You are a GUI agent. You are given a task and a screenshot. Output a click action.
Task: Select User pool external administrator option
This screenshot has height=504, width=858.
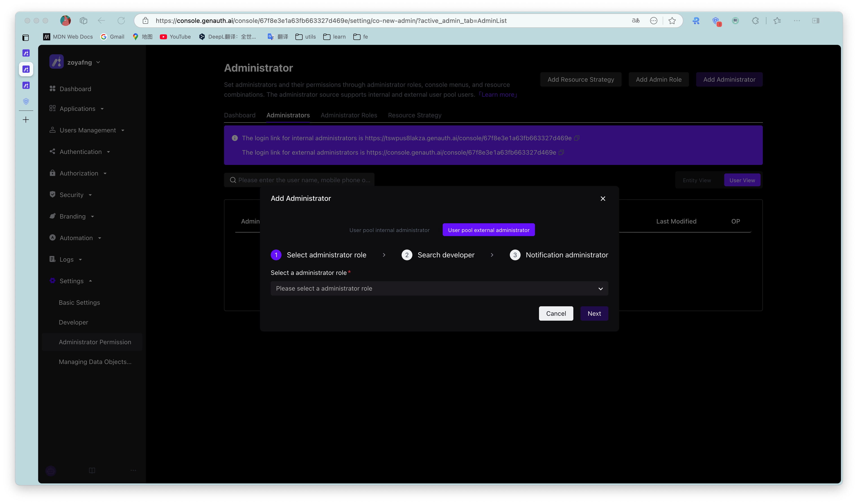point(488,230)
